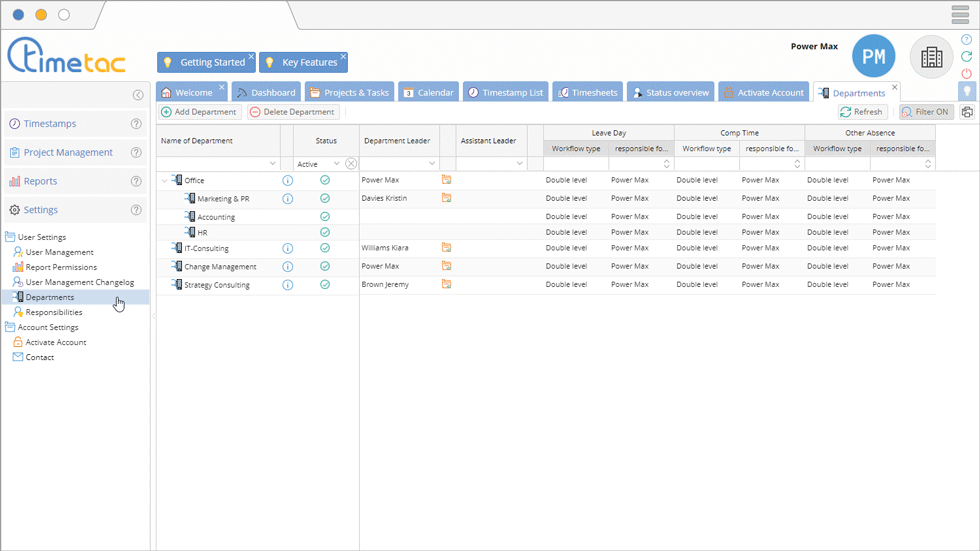Open the Contact item in sidebar
The image size is (980, 551).
click(39, 357)
